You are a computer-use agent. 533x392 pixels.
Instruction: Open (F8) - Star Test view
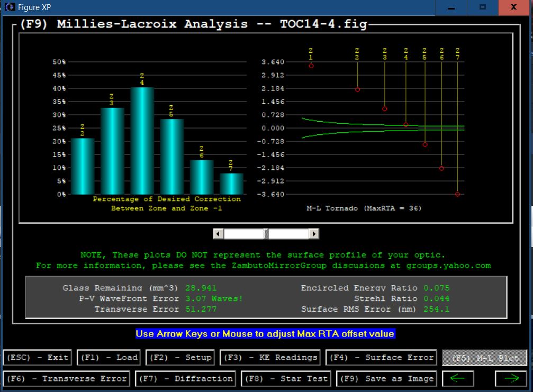pos(286,378)
